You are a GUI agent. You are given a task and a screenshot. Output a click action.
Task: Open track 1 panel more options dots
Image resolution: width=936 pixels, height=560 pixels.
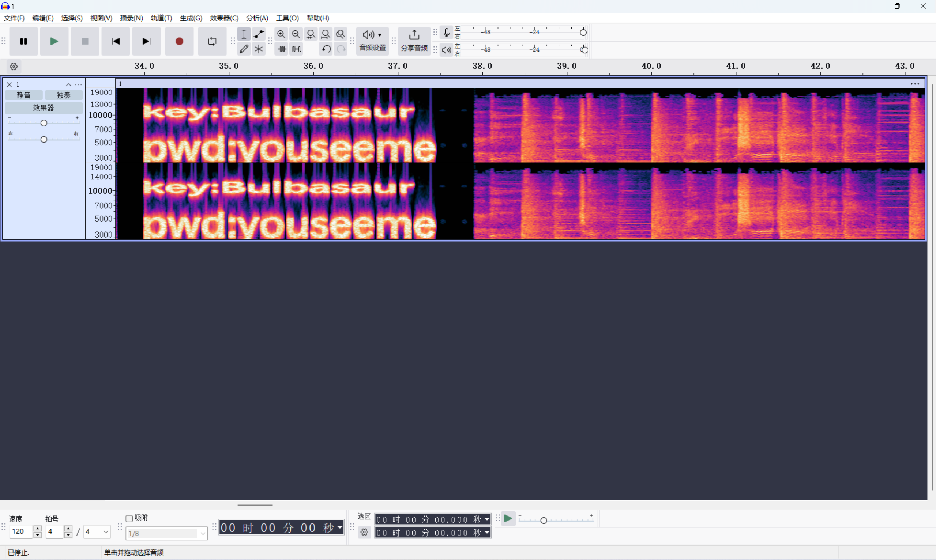click(78, 84)
